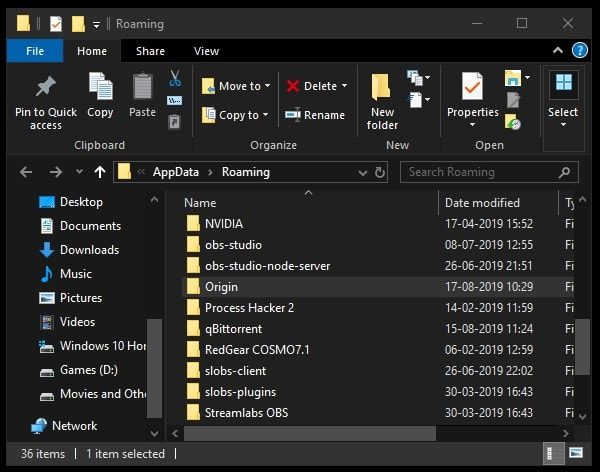Select Games (D:) drive
This screenshot has width=600, height=472.
(x=78, y=370)
